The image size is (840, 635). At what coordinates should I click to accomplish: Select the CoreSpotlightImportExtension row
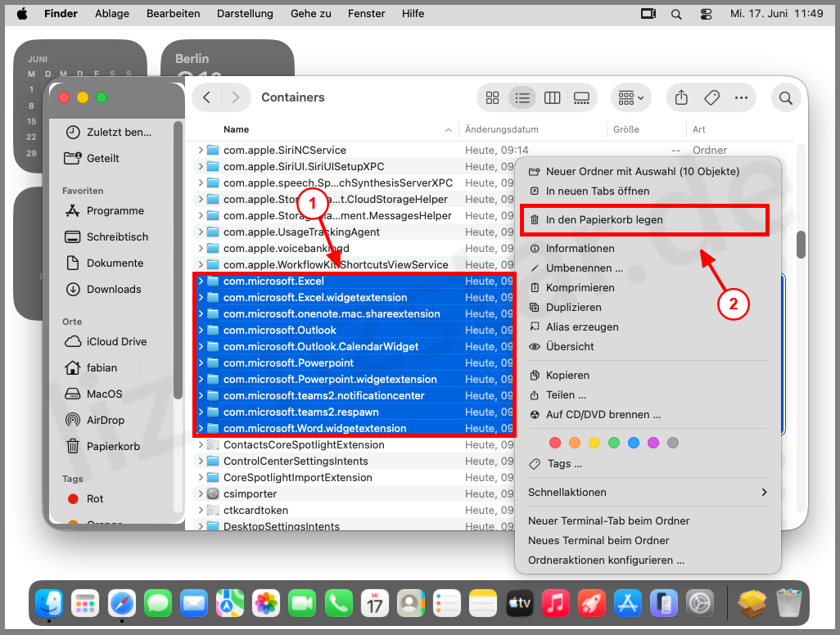tap(353, 478)
